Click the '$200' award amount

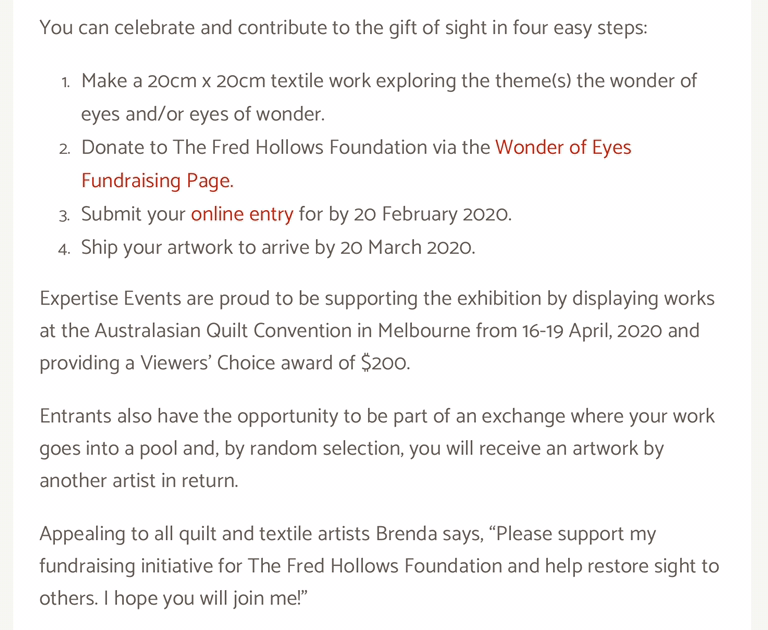pyautogui.click(x=385, y=364)
